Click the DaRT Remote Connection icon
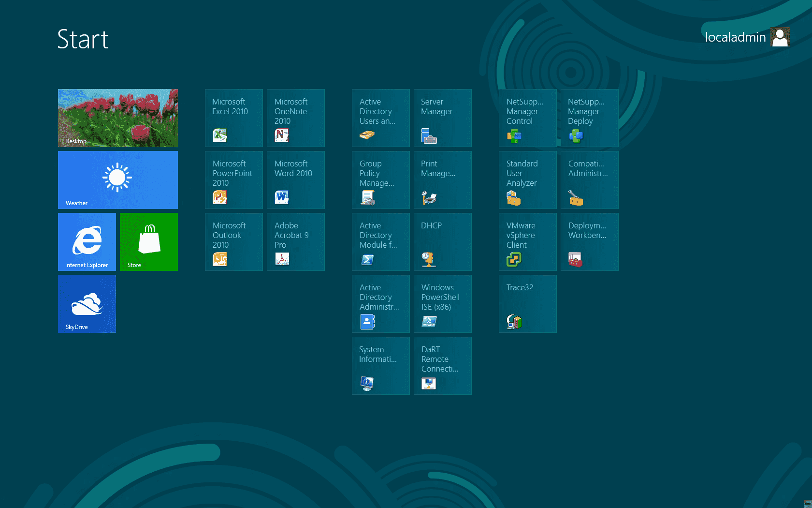This screenshot has height=508, width=812. 429,383
